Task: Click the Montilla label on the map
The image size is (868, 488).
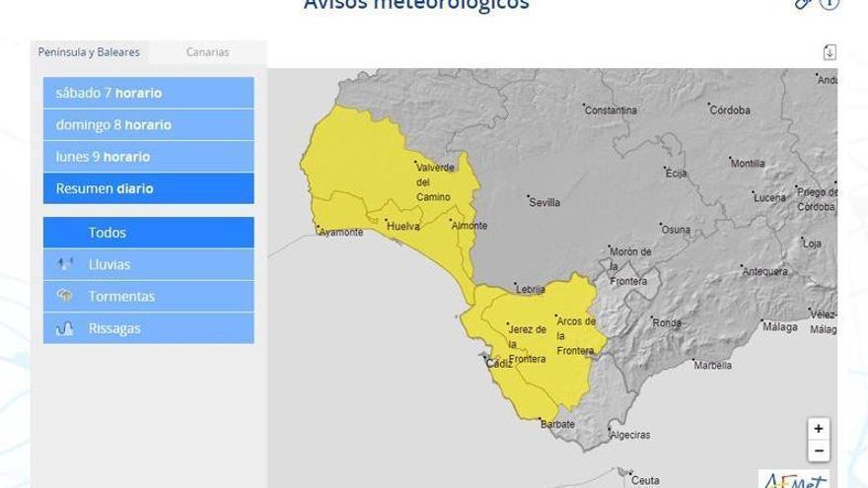Action: [748, 164]
